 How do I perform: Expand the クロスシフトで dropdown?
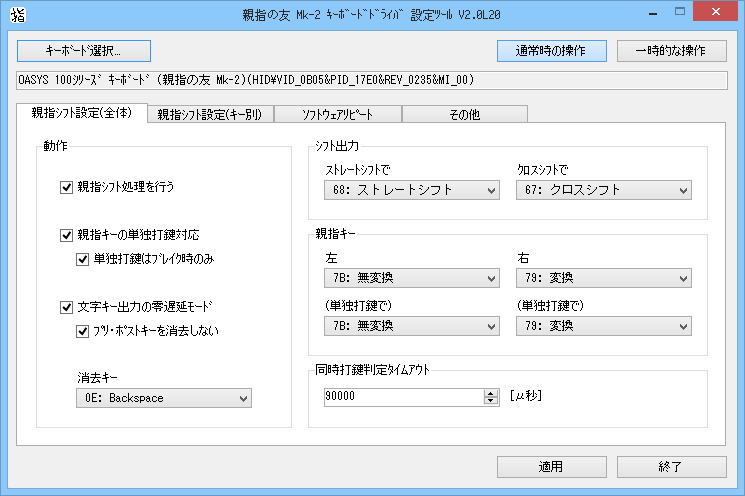pyautogui.click(x=603, y=190)
